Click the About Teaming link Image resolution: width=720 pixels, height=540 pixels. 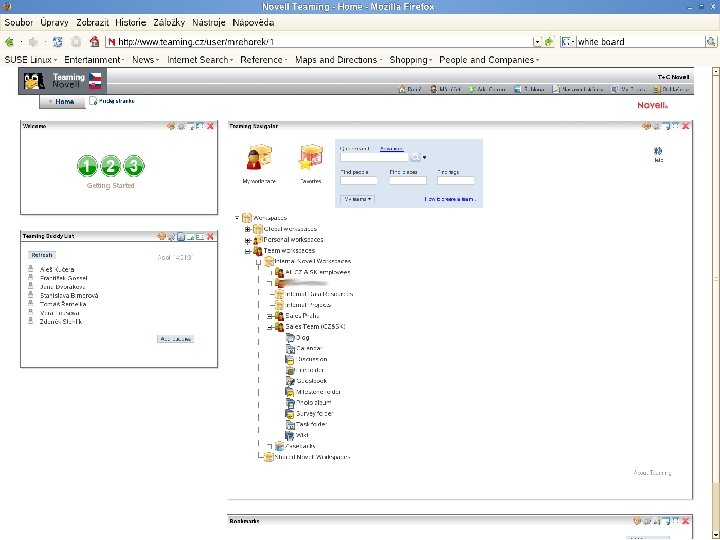coord(652,472)
